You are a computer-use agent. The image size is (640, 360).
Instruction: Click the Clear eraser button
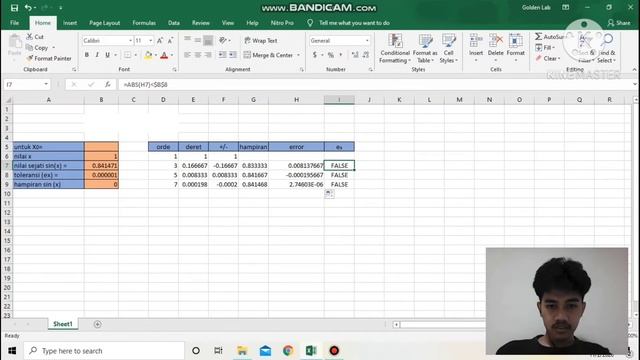548,58
